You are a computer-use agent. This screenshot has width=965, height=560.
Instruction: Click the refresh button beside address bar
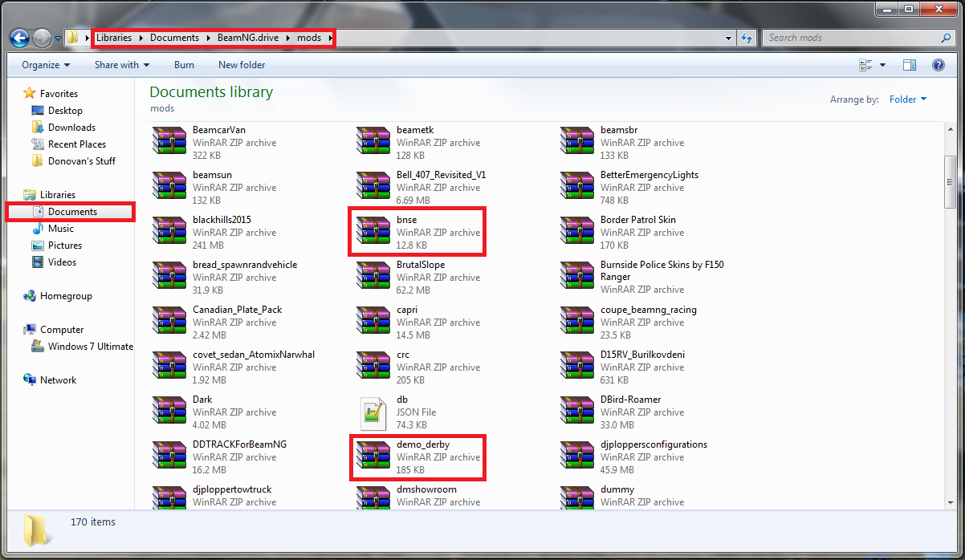pyautogui.click(x=747, y=38)
